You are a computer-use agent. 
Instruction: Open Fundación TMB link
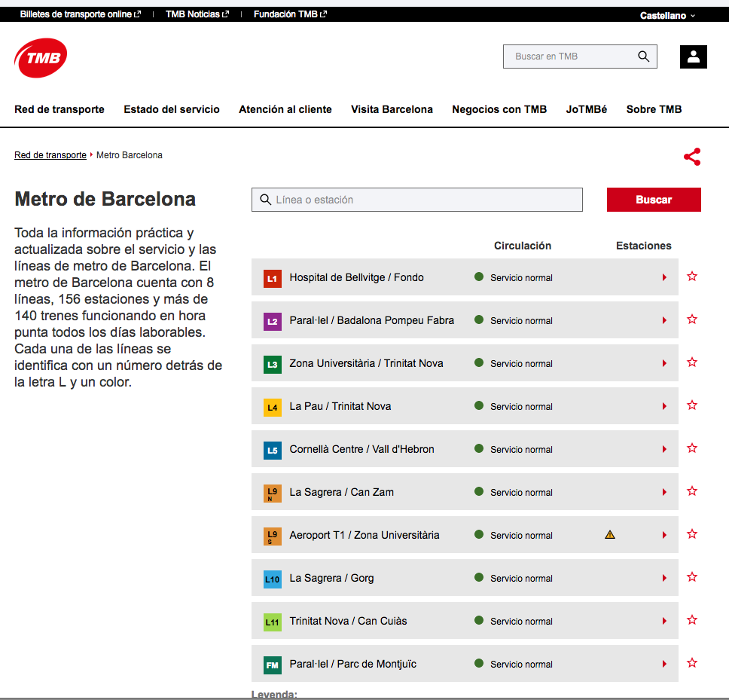tap(290, 14)
